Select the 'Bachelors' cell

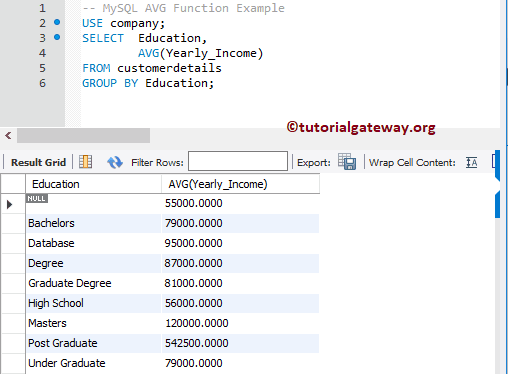pos(93,223)
